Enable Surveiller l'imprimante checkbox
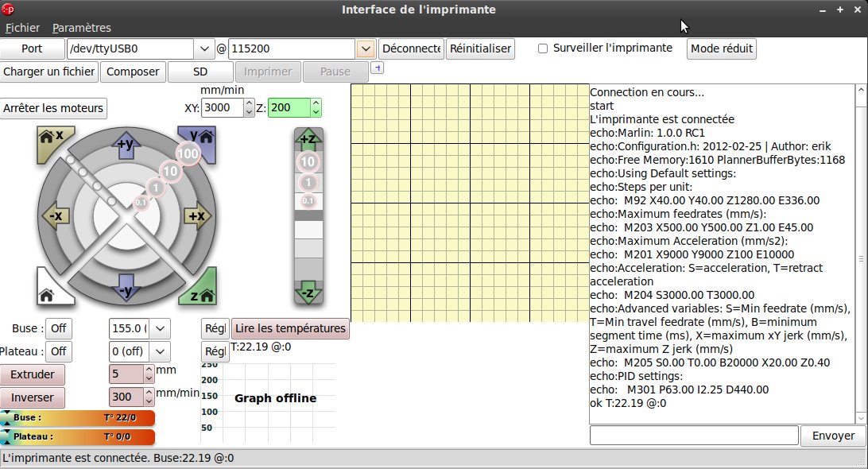Screen dimensions: 868x469 (x=543, y=48)
